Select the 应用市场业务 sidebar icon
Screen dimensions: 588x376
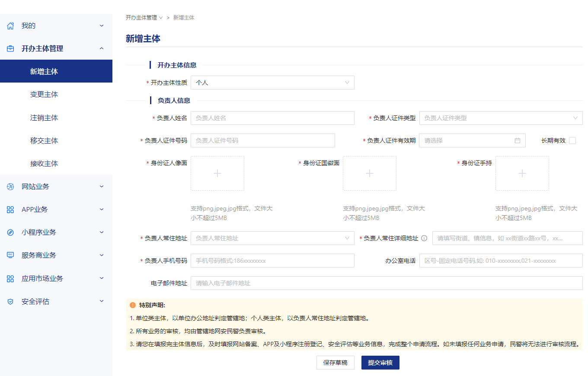(10, 278)
